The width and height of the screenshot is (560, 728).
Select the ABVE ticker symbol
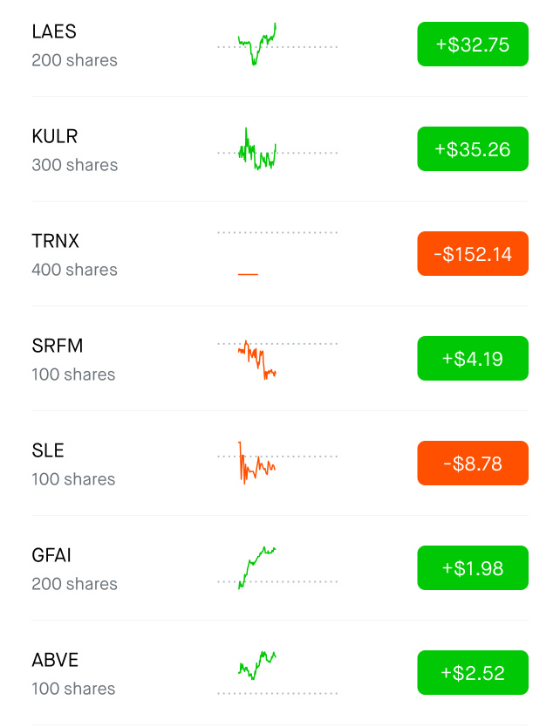click(55, 660)
